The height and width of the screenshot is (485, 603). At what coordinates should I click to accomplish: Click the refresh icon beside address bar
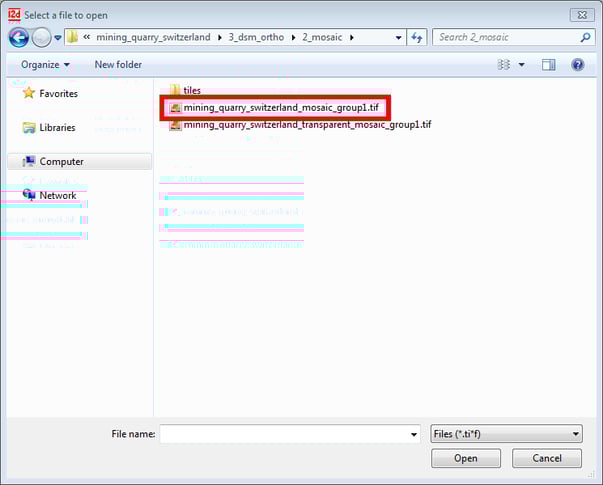[417, 38]
